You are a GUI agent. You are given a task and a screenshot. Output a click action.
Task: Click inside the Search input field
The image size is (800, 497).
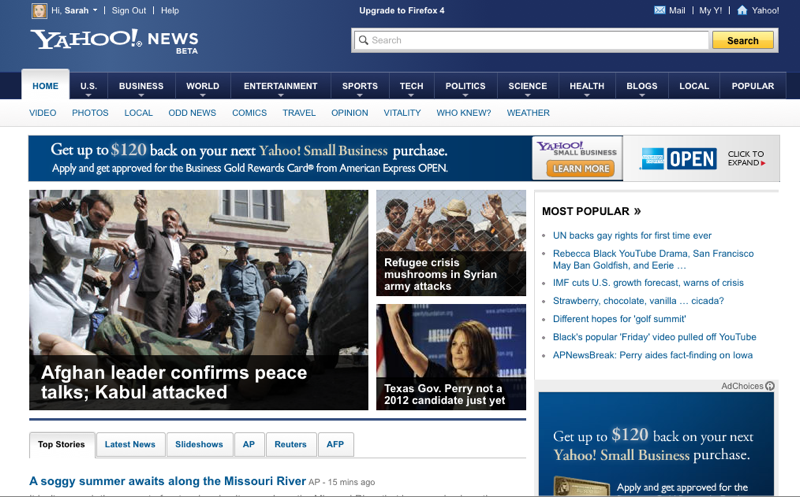(x=531, y=40)
